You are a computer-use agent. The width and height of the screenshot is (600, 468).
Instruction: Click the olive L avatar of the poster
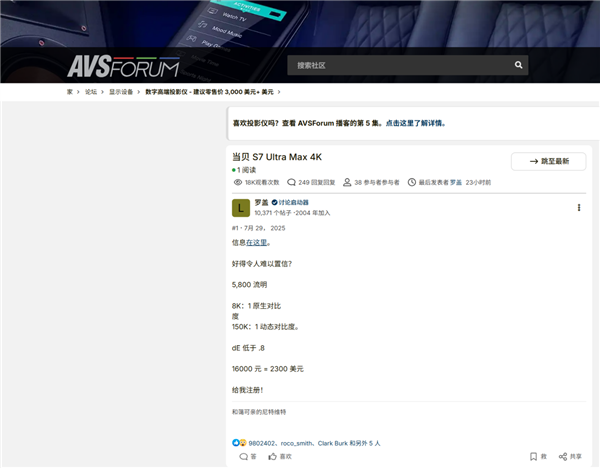point(241,208)
